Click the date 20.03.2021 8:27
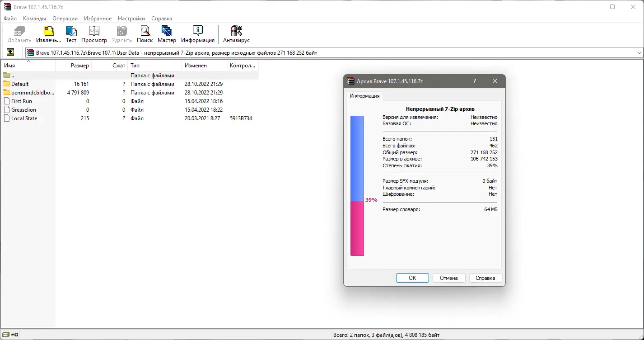This screenshot has height=340, width=644. (x=202, y=118)
